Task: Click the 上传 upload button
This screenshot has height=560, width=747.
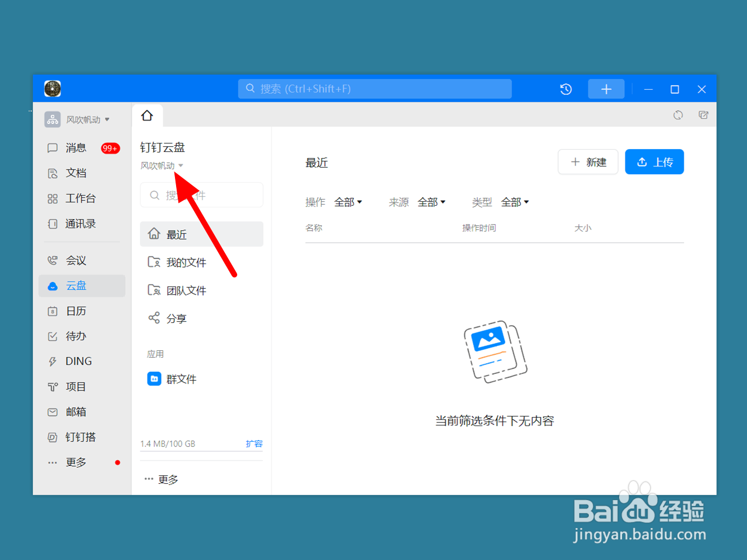Action: [654, 162]
